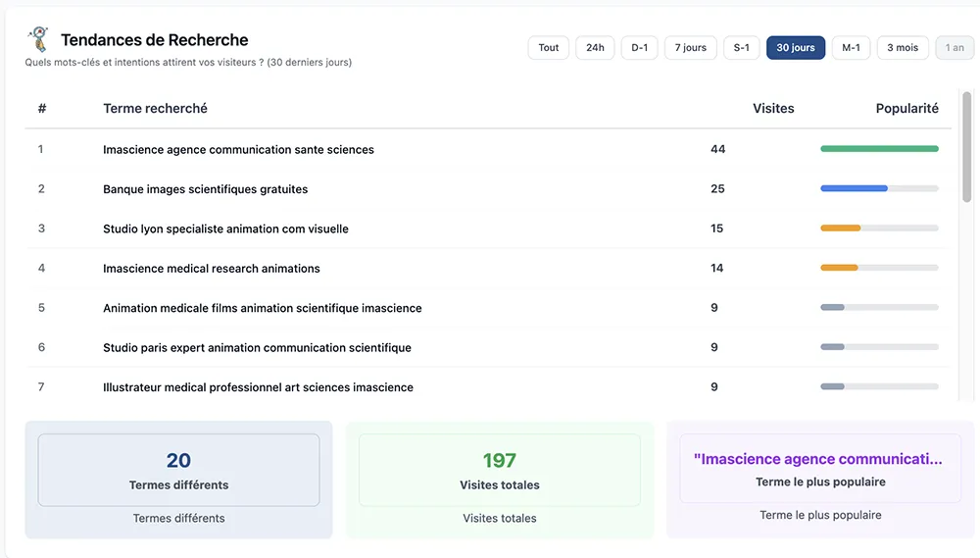The width and height of the screenshot is (980, 558).
Task: Select the M-1 time filter
Action: pyautogui.click(x=851, y=47)
